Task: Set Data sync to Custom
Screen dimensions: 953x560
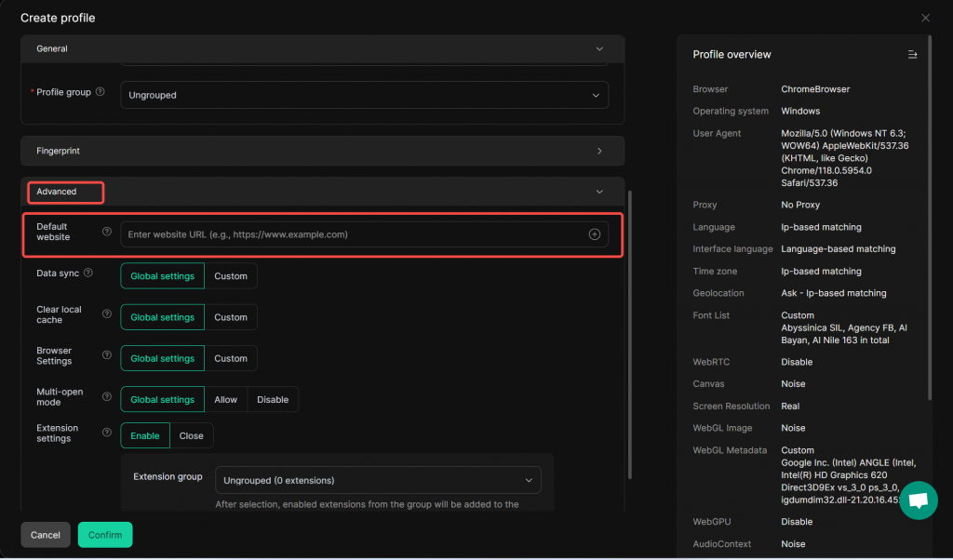Action: coord(231,275)
